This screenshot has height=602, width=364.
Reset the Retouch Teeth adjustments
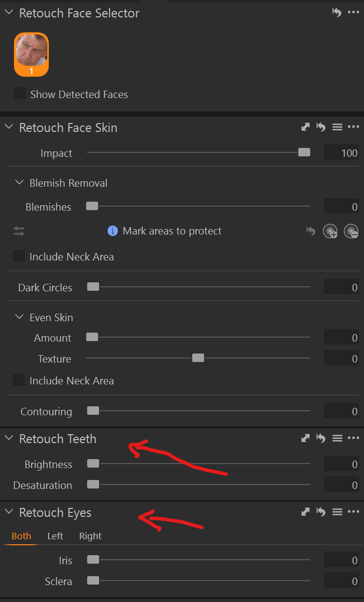tap(321, 439)
